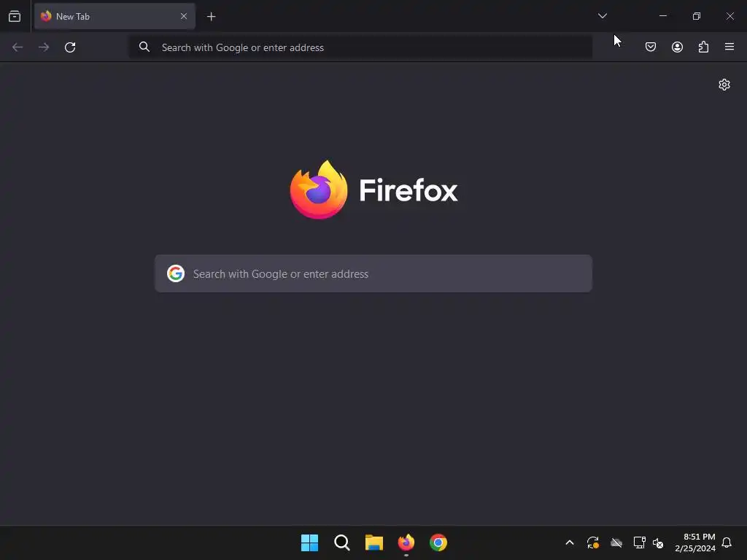The height and width of the screenshot is (560, 747).
Task: Open the Firefox application menu
Action: [729, 47]
